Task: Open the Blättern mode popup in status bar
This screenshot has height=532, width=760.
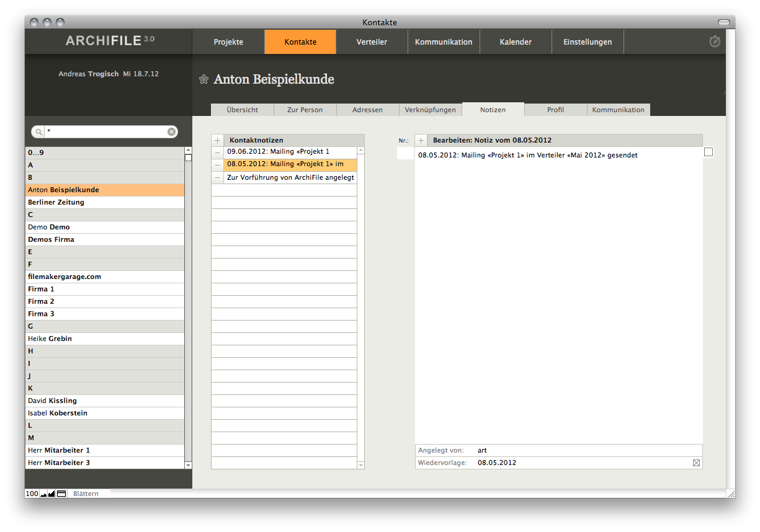Action: (86, 494)
